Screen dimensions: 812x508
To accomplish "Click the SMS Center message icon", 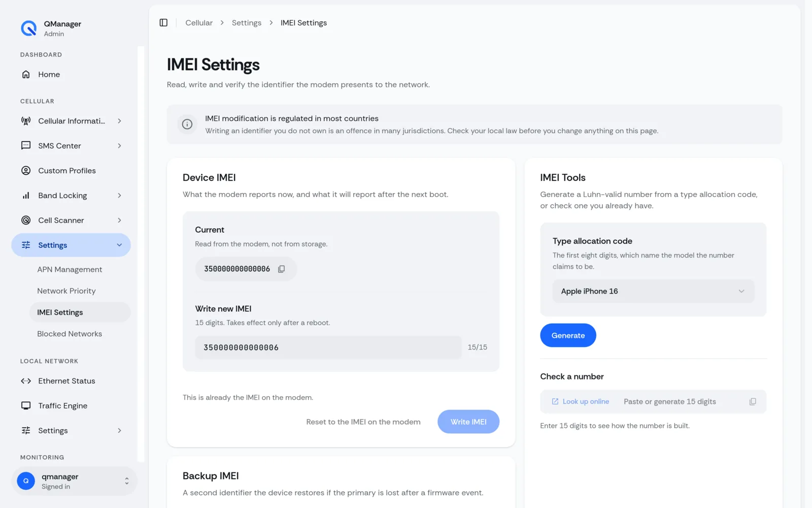I will [26, 146].
